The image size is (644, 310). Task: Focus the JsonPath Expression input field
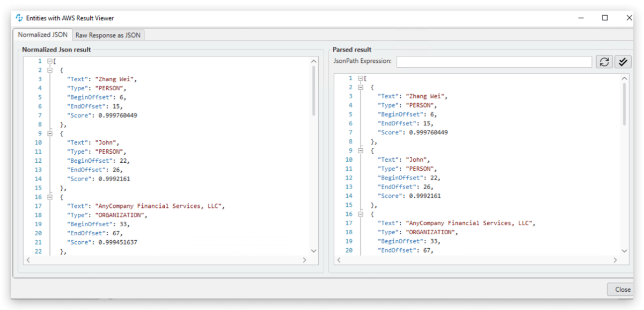pyautogui.click(x=494, y=62)
